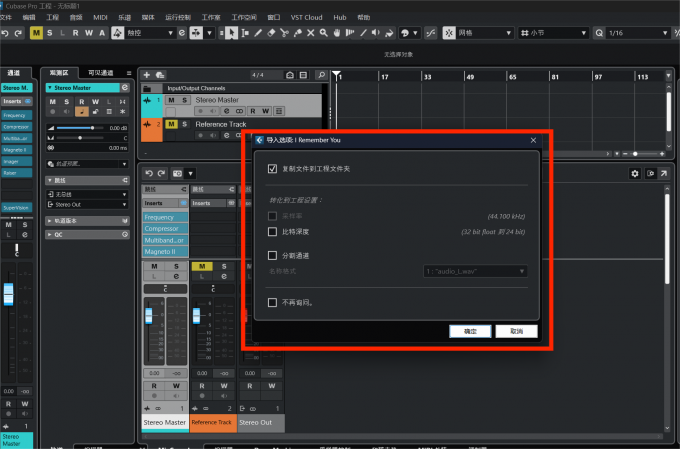The height and width of the screenshot is (449, 680).
Task: Click 取消 in the import dialog
Action: pyautogui.click(x=517, y=331)
